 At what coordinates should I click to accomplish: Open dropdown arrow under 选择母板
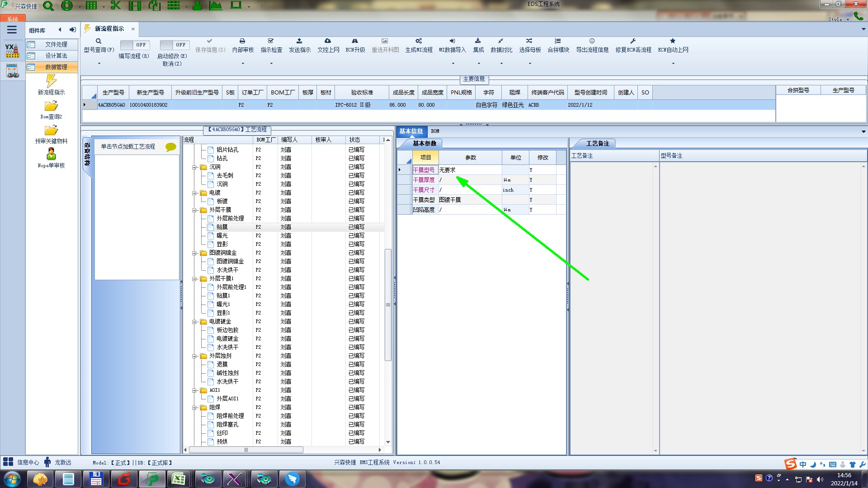530,64
